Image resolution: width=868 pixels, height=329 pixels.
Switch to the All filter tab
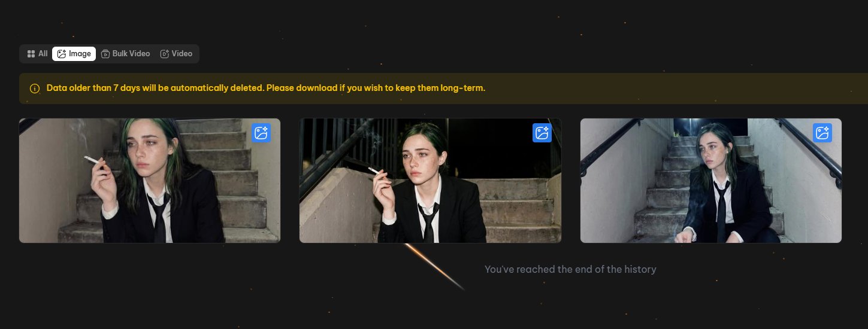[x=38, y=54]
